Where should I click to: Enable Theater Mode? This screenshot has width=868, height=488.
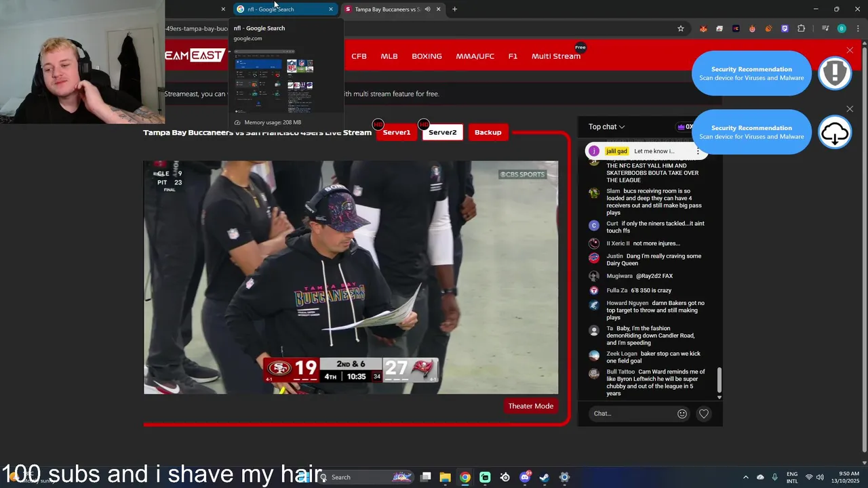pyautogui.click(x=531, y=406)
